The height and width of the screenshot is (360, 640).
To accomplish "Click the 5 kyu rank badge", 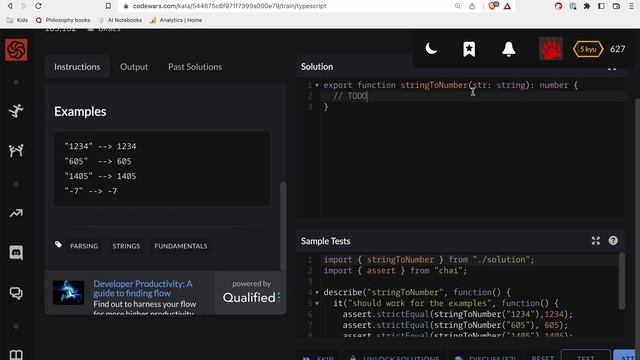I will pyautogui.click(x=588, y=49).
